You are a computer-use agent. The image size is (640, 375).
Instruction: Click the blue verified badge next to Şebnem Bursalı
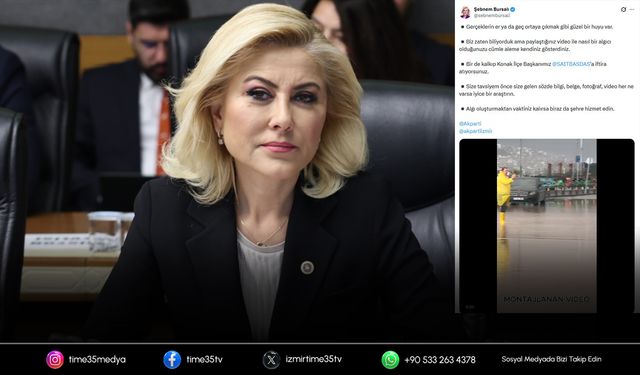[513, 9]
